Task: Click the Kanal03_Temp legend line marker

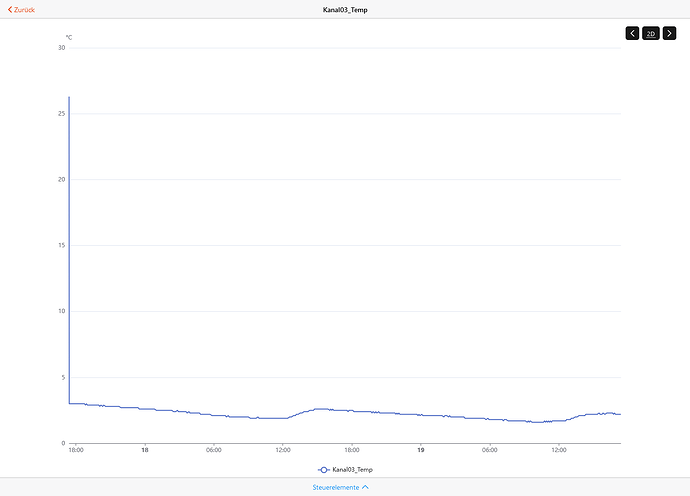Action: pos(324,469)
